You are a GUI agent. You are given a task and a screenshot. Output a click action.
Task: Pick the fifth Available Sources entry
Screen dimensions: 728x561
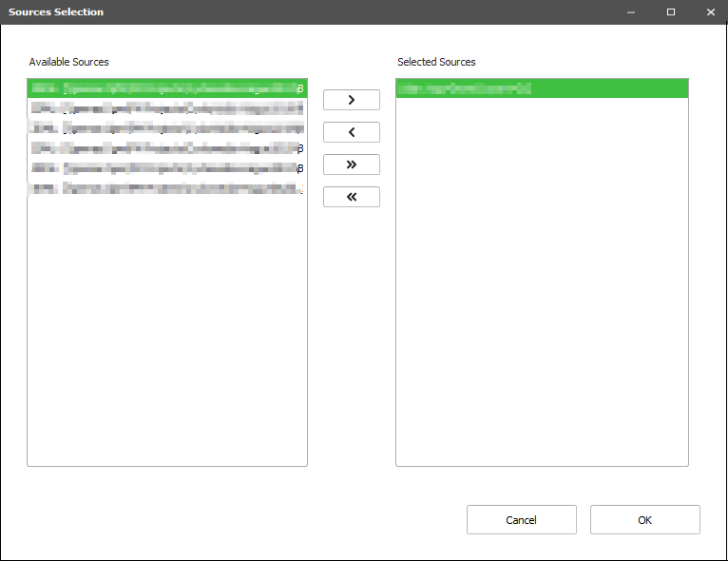(166, 168)
